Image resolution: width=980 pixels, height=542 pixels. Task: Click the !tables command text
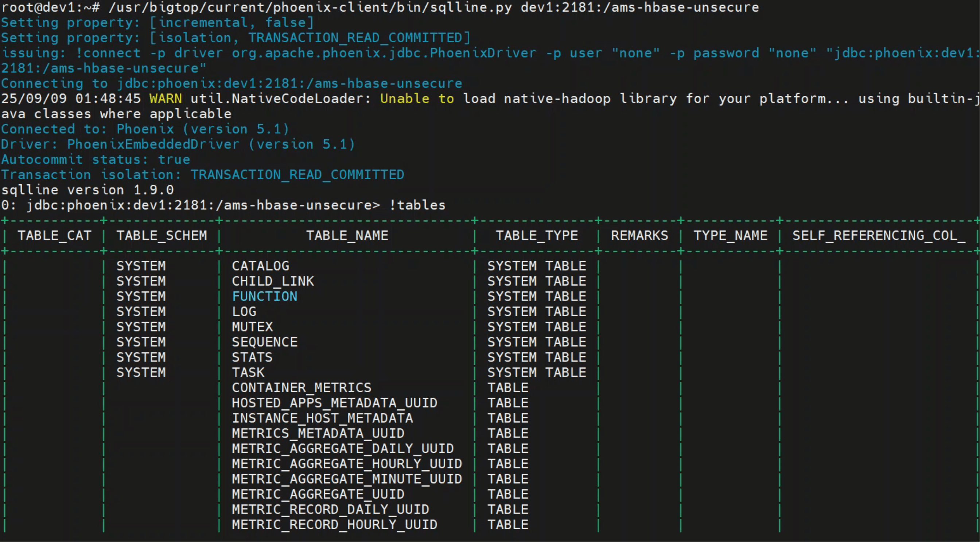pyautogui.click(x=418, y=205)
